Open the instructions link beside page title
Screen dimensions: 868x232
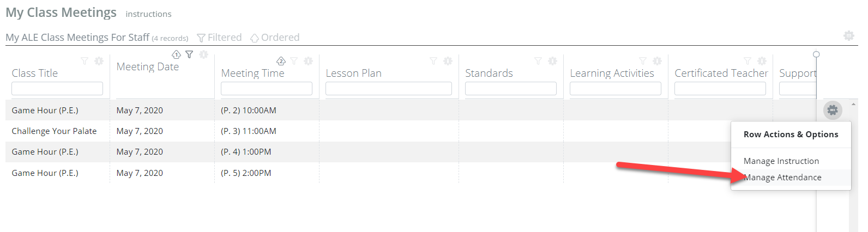[x=148, y=14]
